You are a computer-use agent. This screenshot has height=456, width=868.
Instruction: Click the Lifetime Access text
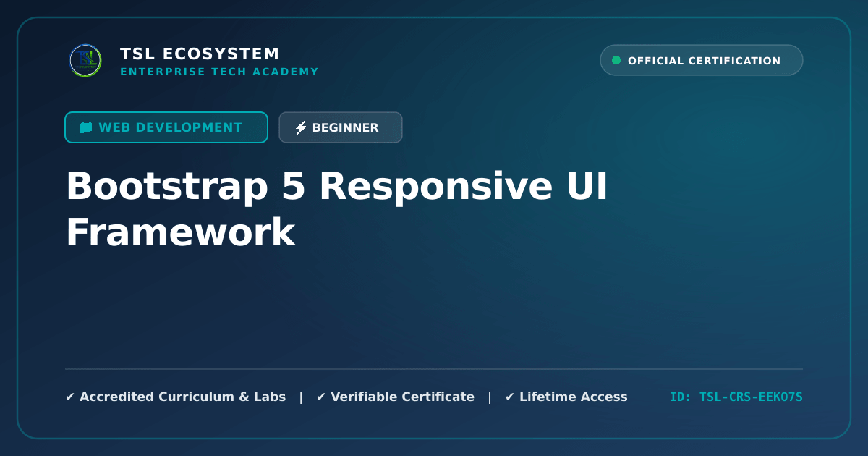pyautogui.click(x=574, y=397)
